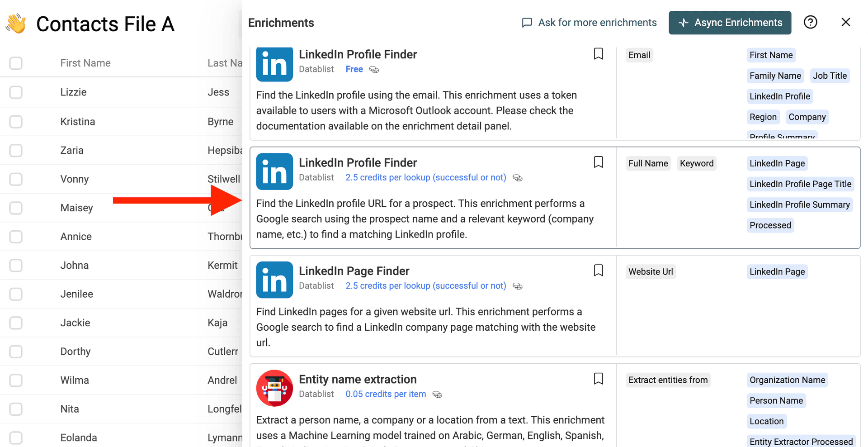
Task: Click the lightning icon inside Async Enrichments
Action: 683,22
